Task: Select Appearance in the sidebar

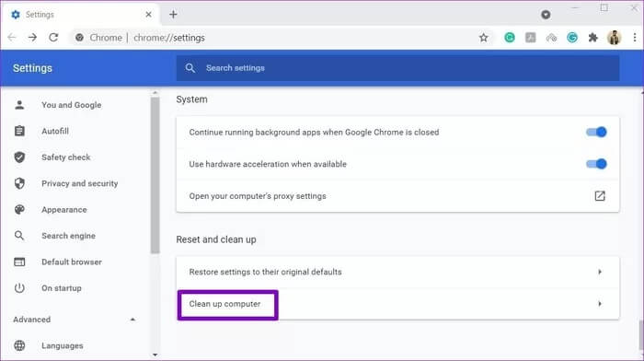Action: (x=64, y=210)
